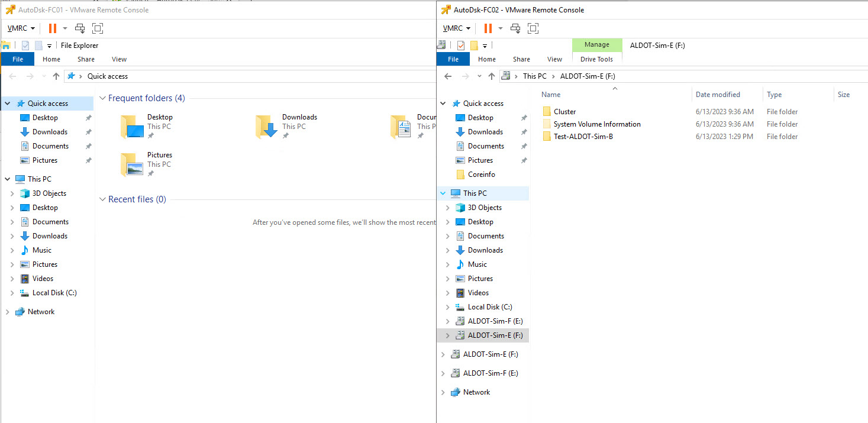The height and width of the screenshot is (423, 868).
Task: Open power options arrow beside FC01 pause button
Action: point(65,28)
